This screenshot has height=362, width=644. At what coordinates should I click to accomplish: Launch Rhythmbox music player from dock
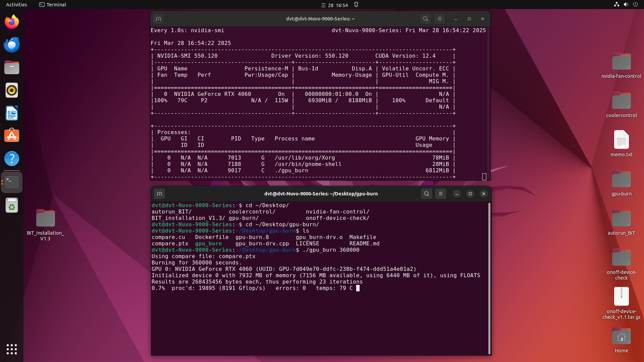click(x=12, y=90)
